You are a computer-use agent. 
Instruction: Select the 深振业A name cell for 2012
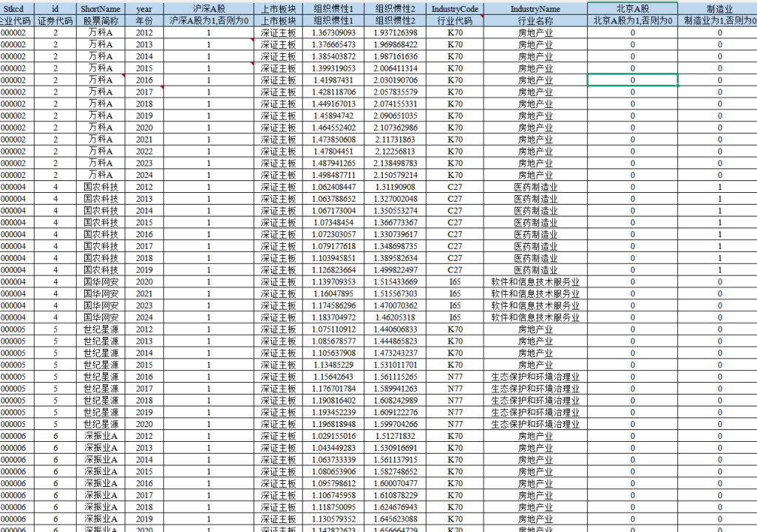pyautogui.click(x=100, y=436)
